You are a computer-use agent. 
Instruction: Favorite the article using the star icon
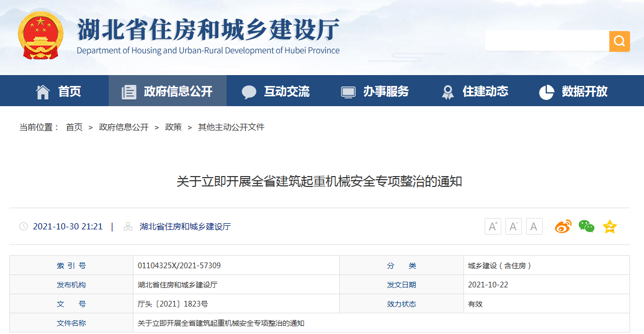(x=609, y=226)
